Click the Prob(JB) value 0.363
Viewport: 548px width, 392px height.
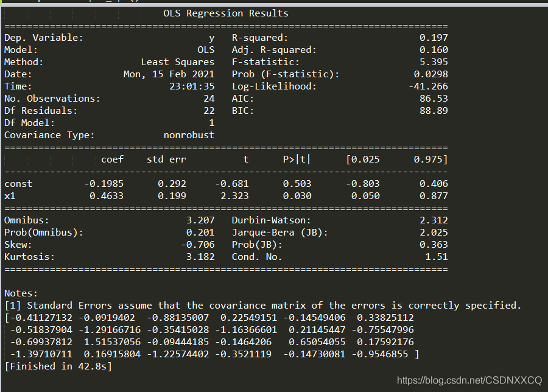[434, 245]
